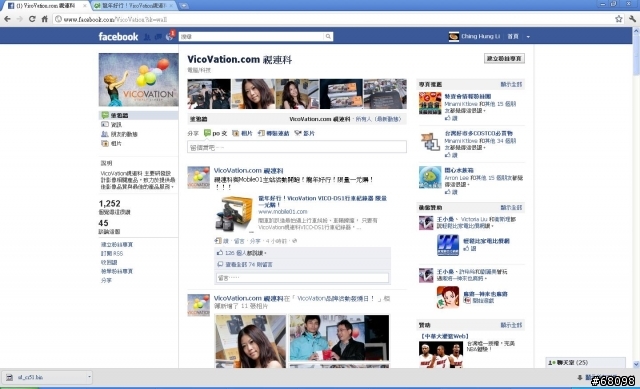Image resolution: width=640 pixels, height=389 pixels.
Task: Open a new browser tab with the plus button
Action: tap(184, 6)
